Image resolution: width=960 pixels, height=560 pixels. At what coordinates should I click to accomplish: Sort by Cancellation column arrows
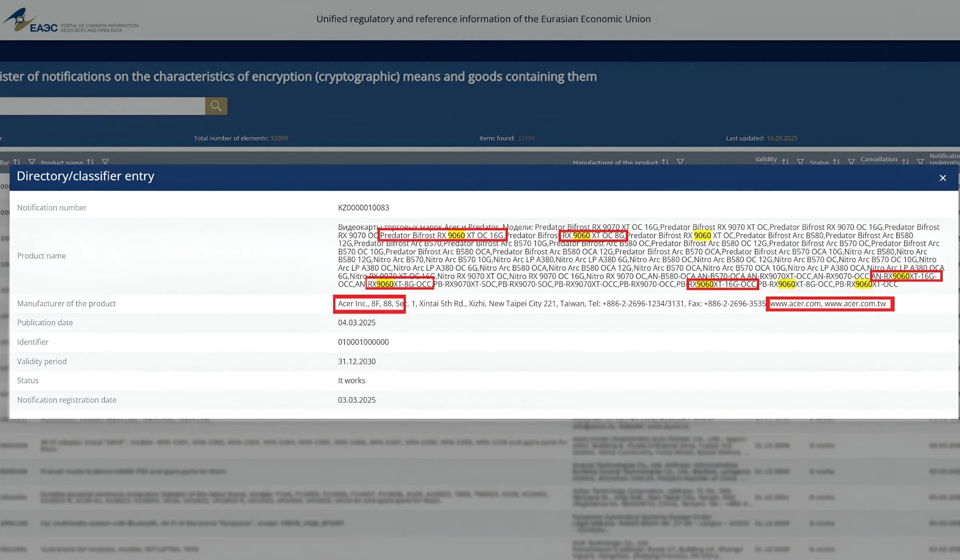905,162
